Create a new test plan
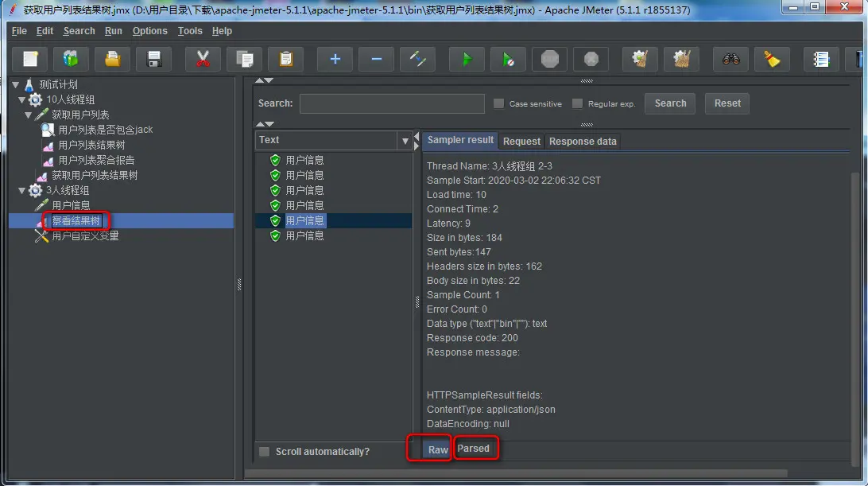Screen dimensions: 868x486 pyautogui.click(x=30, y=59)
